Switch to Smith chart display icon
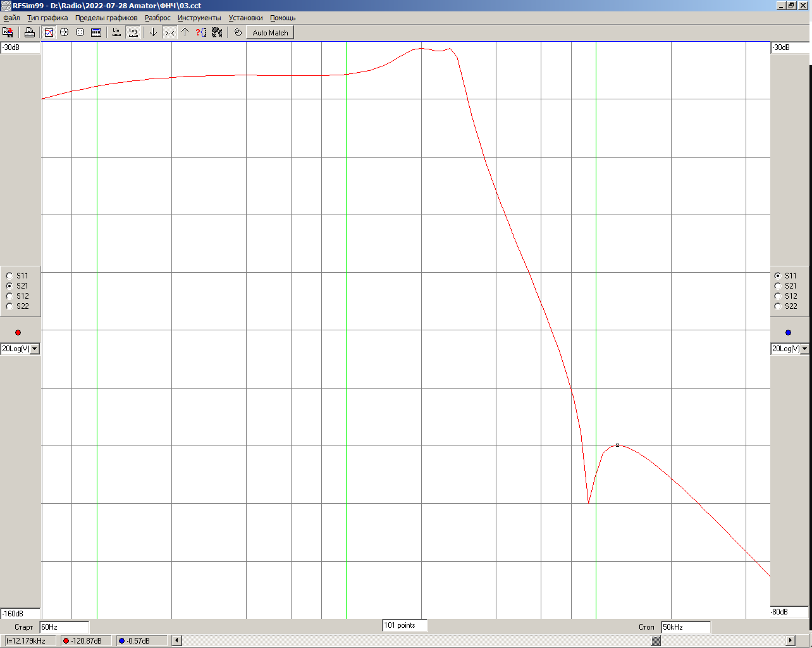The width and height of the screenshot is (812, 648). coord(65,32)
